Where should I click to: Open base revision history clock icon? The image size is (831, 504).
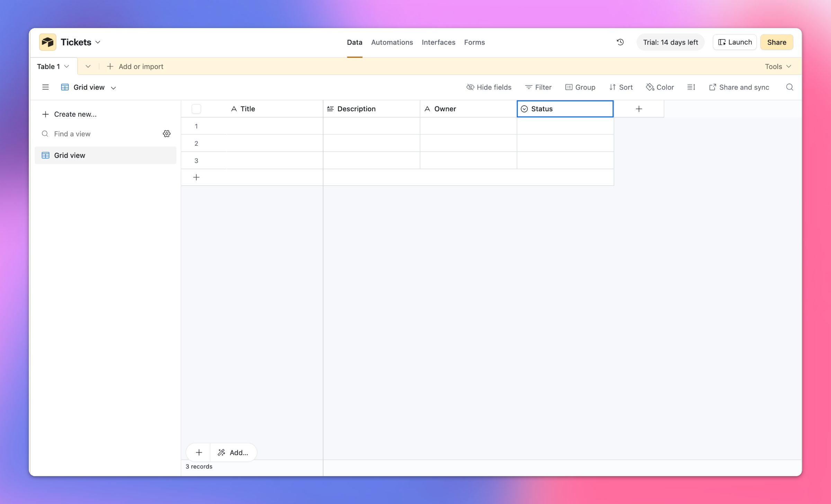pos(620,42)
